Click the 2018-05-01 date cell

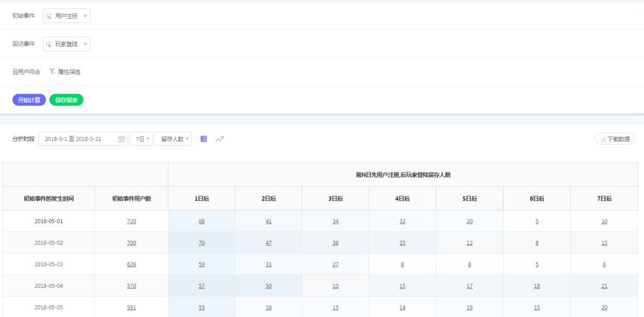point(49,222)
